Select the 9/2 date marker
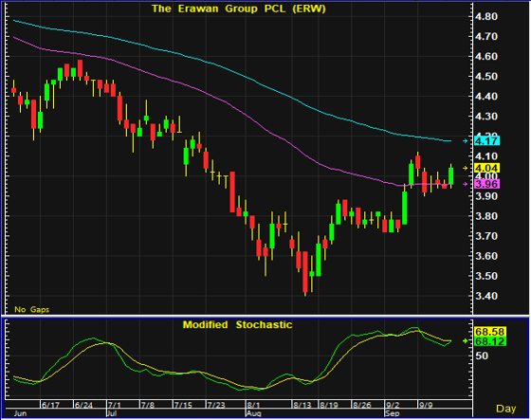This screenshot has height=420, width=531. [x=393, y=405]
